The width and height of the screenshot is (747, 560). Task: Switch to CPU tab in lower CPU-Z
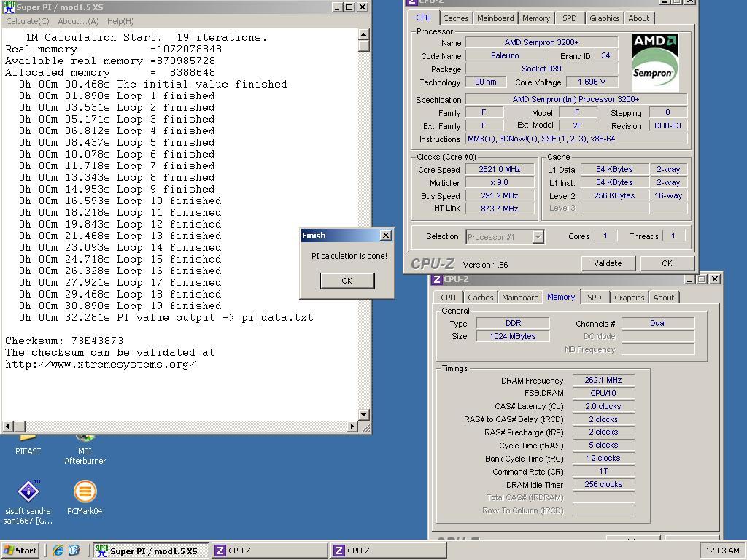click(448, 297)
